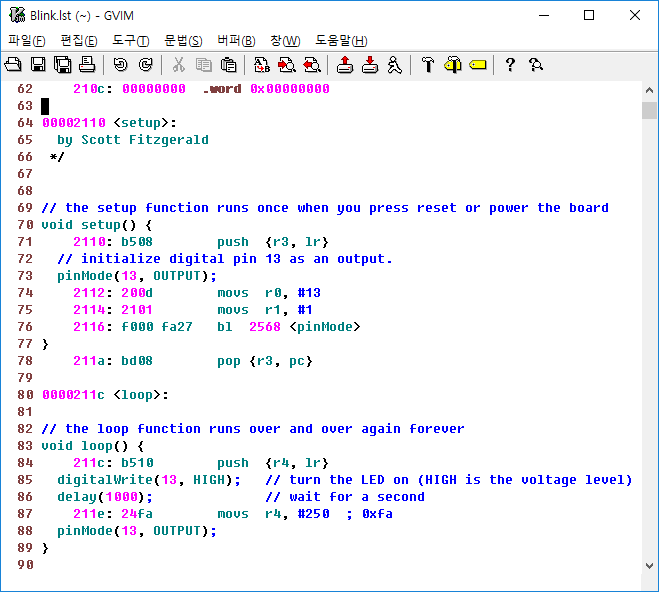Undo the last change with the toolbar icon
This screenshot has width=659, height=592.
[120, 65]
